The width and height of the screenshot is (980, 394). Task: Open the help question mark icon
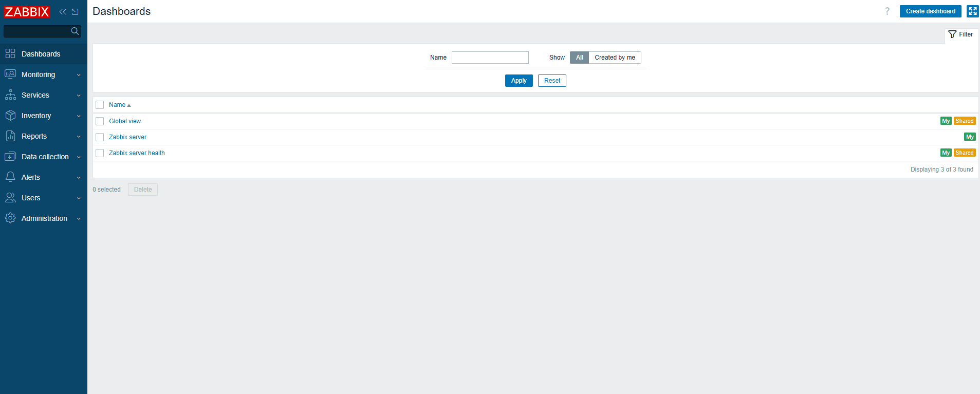[x=887, y=11]
